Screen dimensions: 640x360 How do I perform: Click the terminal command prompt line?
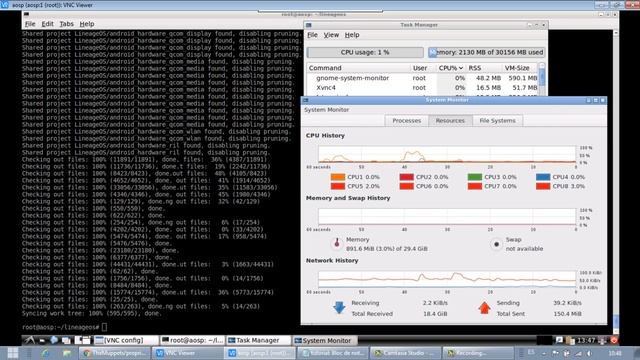click(x=65, y=327)
